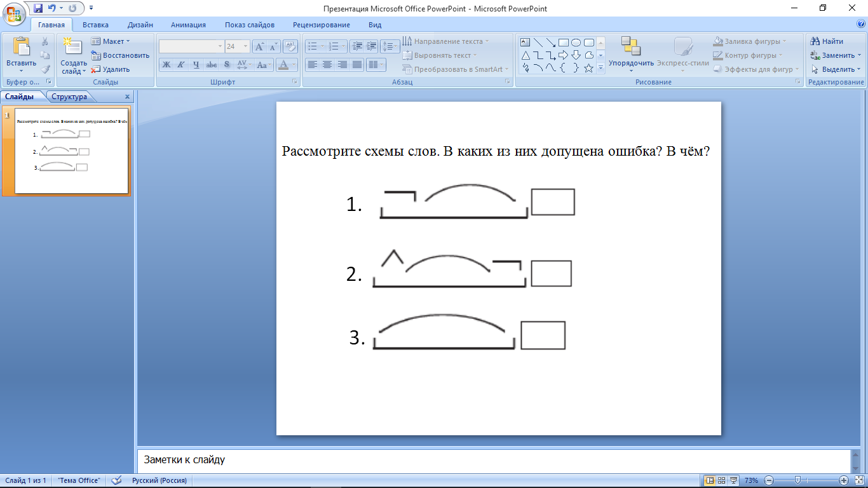Toggle text shadow S button
This screenshot has width=868, height=488.
[227, 64]
